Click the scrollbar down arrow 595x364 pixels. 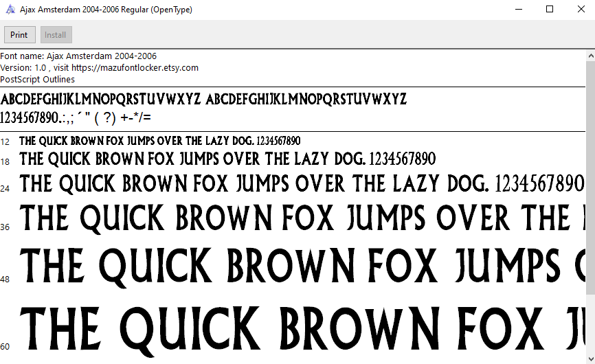click(x=590, y=359)
